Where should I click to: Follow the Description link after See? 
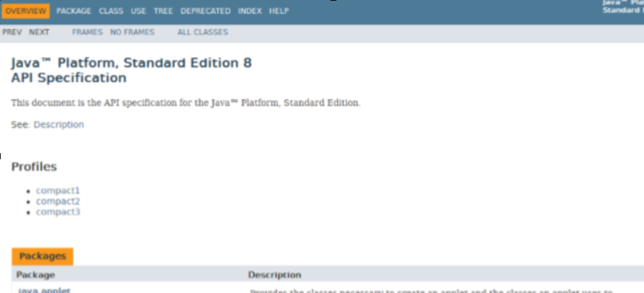pos(58,124)
